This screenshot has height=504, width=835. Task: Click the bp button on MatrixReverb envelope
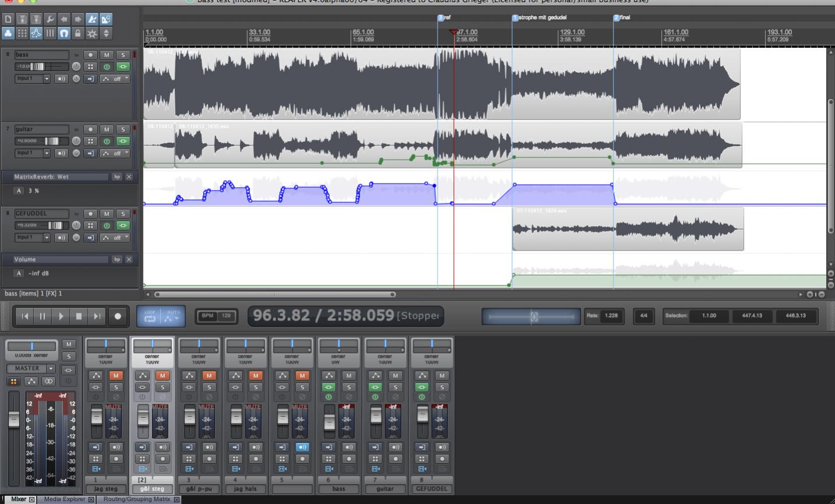click(117, 177)
